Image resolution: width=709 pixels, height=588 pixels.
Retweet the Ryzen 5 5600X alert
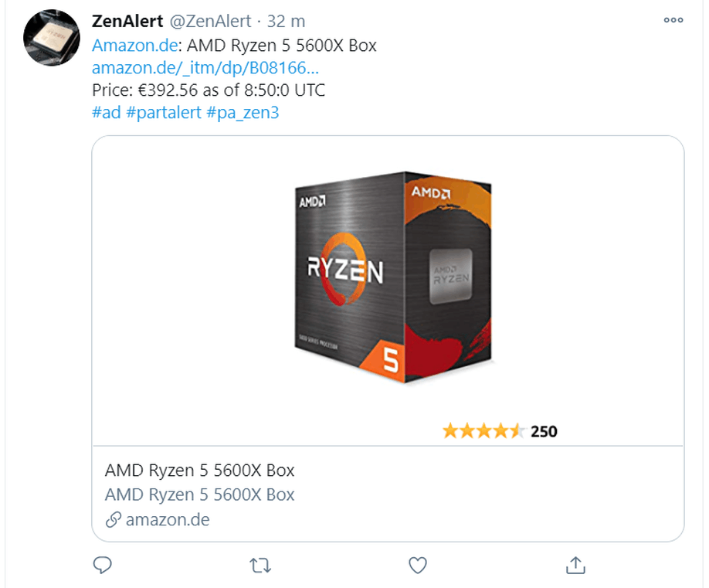point(260,566)
